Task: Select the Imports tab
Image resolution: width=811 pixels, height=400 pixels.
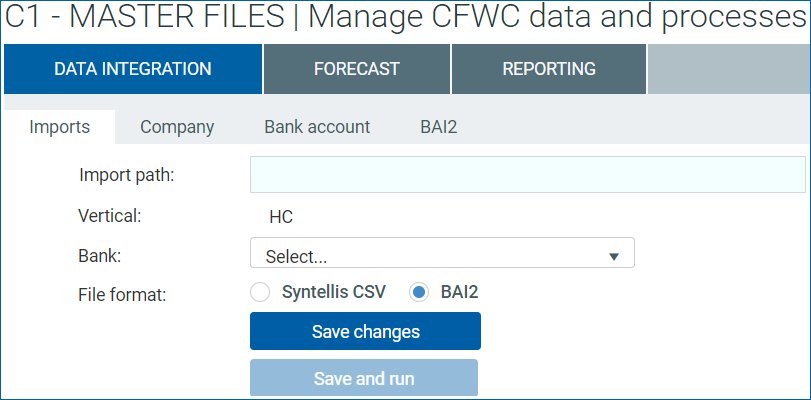Action: point(59,127)
